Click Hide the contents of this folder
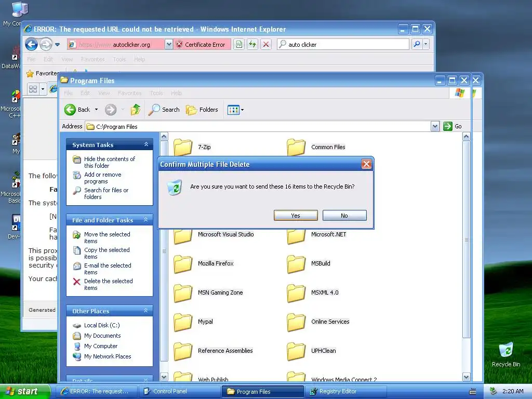This screenshot has width=532, height=399. (x=109, y=162)
